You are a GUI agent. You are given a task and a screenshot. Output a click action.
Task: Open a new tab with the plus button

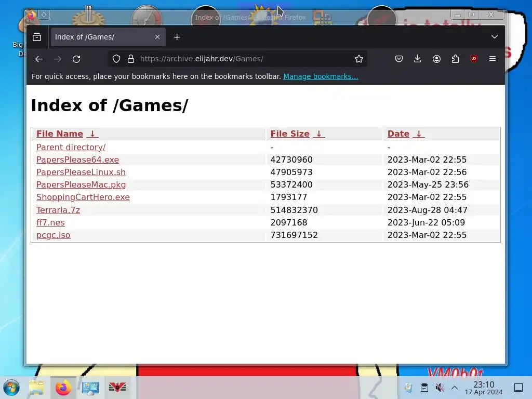click(177, 37)
